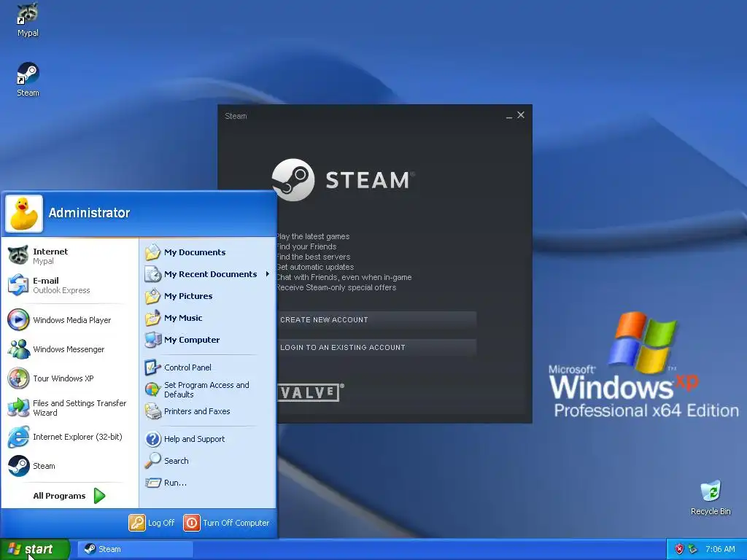This screenshot has height=560, width=747.
Task: Click LOGIN TO AN EXISTING ACCOUNT in Steam
Action: click(x=376, y=347)
